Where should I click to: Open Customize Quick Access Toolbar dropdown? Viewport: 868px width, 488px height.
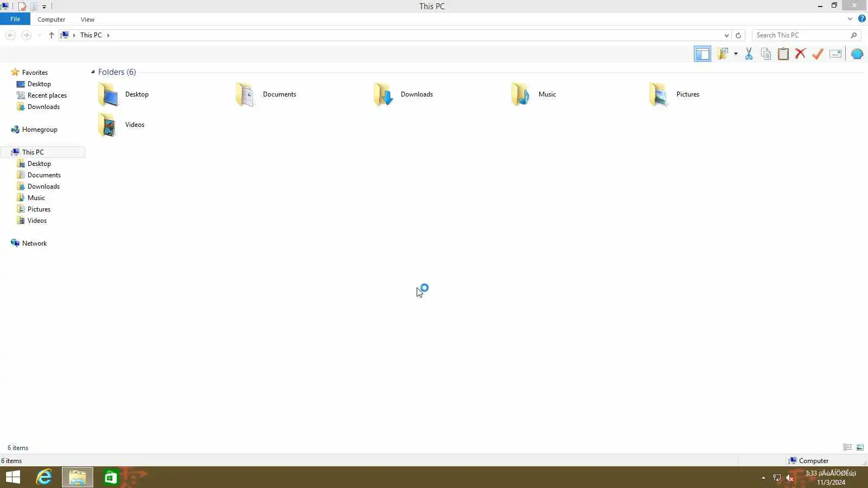pyautogui.click(x=44, y=7)
